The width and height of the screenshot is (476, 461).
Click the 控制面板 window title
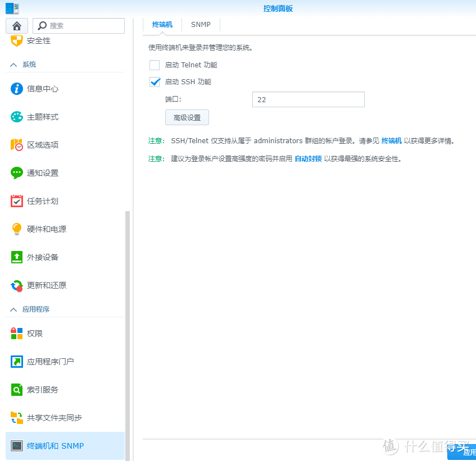click(278, 8)
